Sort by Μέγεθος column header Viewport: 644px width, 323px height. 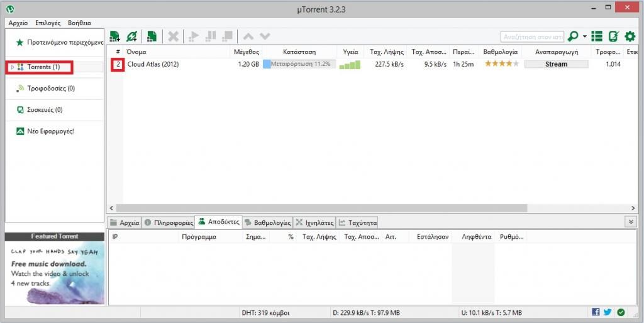pyautogui.click(x=246, y=52)
